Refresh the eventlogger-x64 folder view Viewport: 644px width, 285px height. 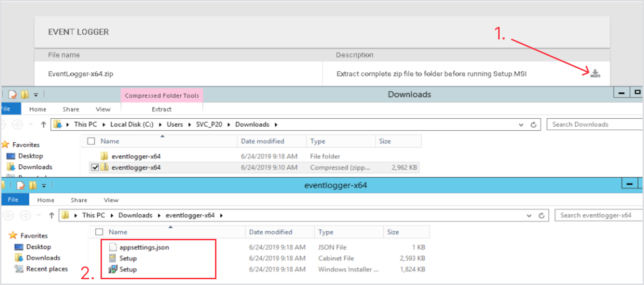(542, 215)
